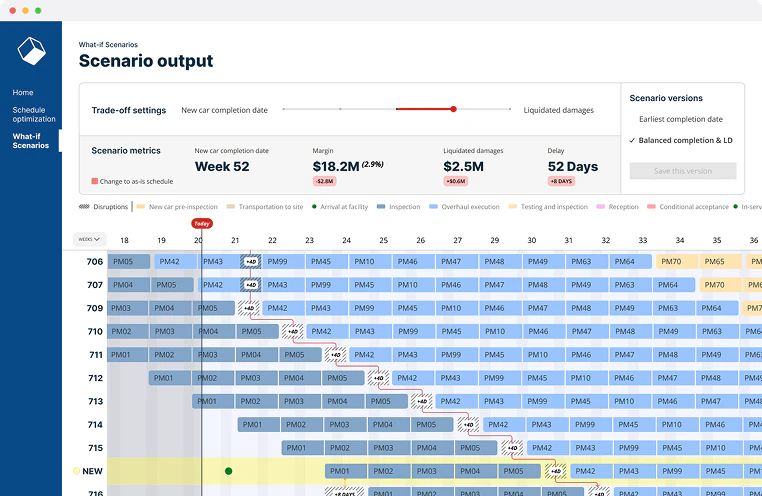Click the +$0.6M liquidated damages badge
This screenshot has width=762, height=496.
tap(456, 181)
